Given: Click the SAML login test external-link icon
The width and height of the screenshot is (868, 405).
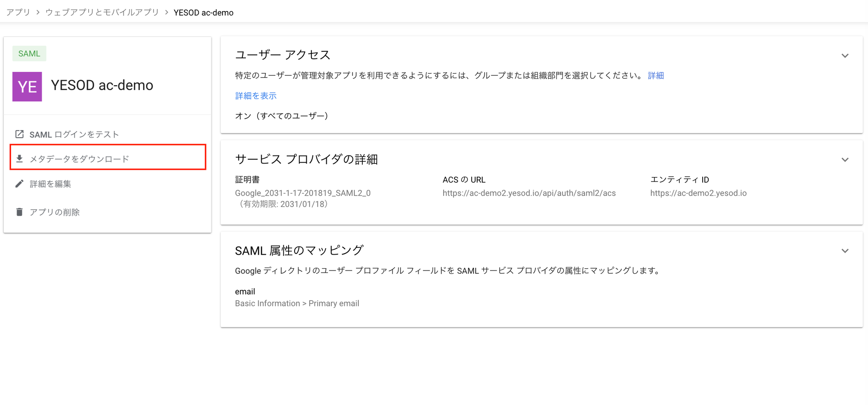Looking at the screenshot, I should (19, 134).
